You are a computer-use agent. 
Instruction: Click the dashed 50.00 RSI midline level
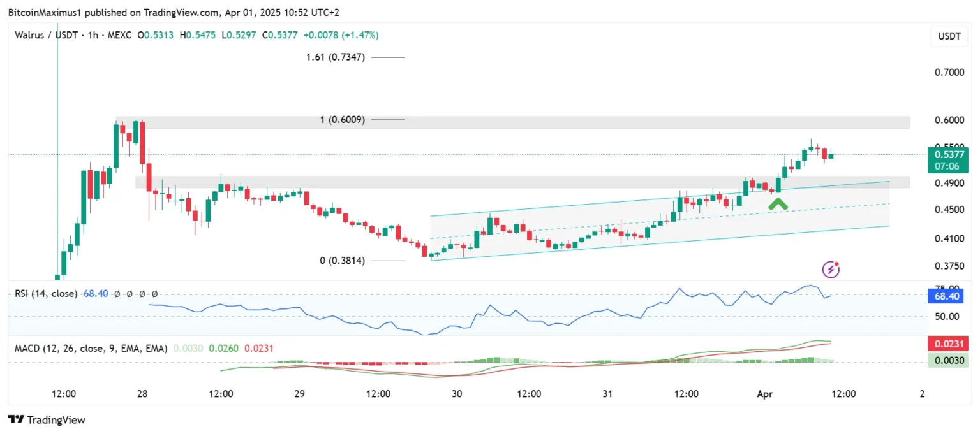click(447, 316)
